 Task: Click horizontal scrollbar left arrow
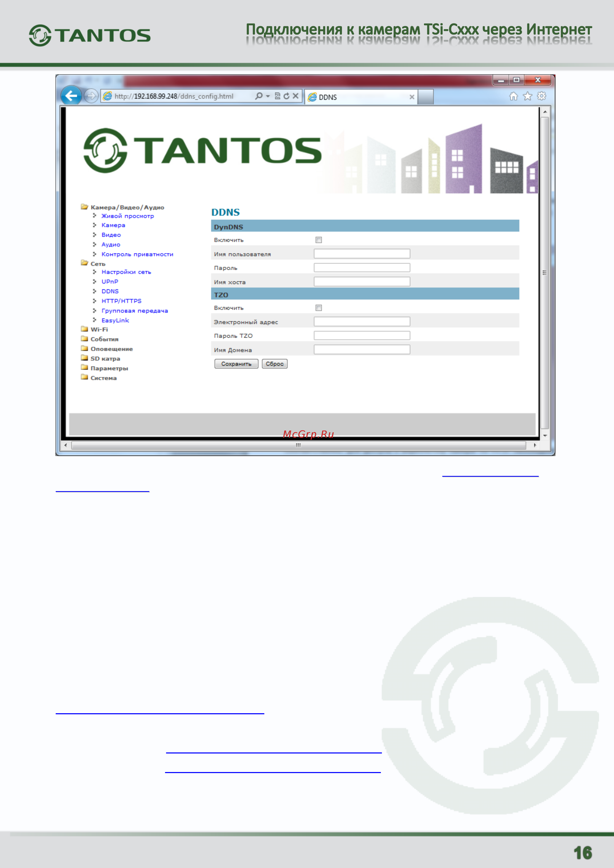pos(66,445)
